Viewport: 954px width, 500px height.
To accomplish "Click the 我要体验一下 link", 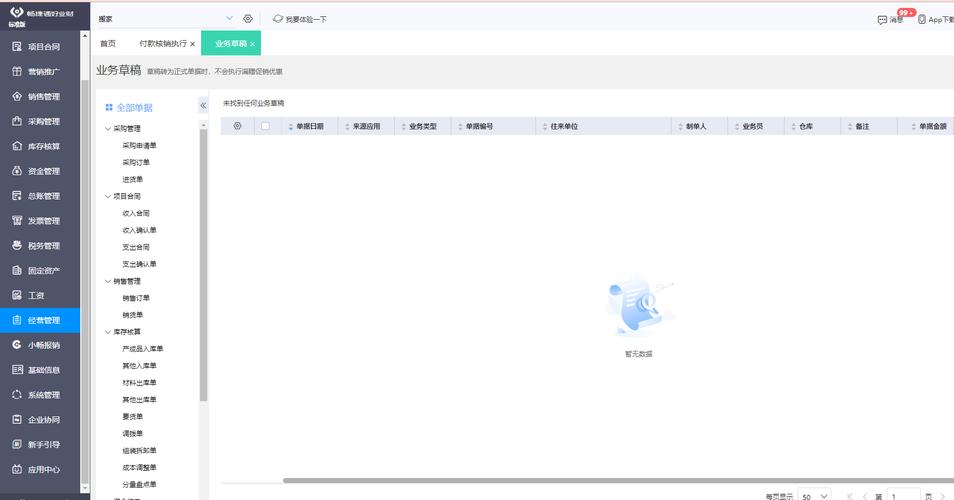I will pyautogui.click(x=305, y=19).
